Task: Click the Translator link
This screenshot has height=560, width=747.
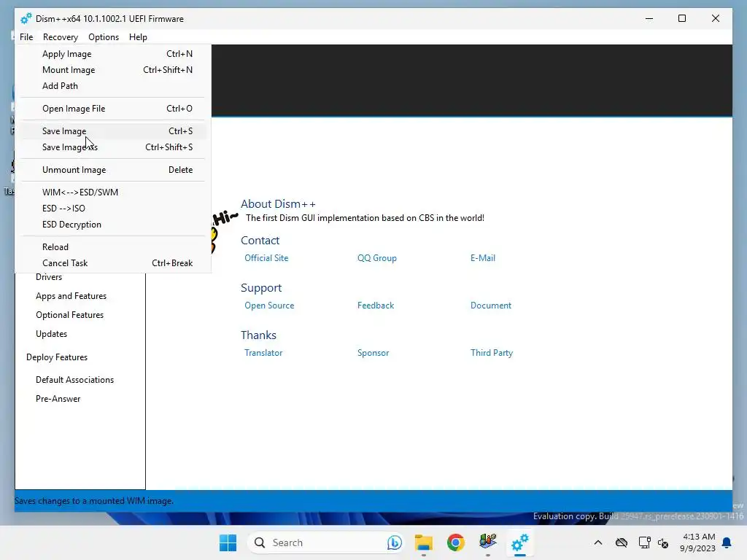Action: click(x=263, y=353)
